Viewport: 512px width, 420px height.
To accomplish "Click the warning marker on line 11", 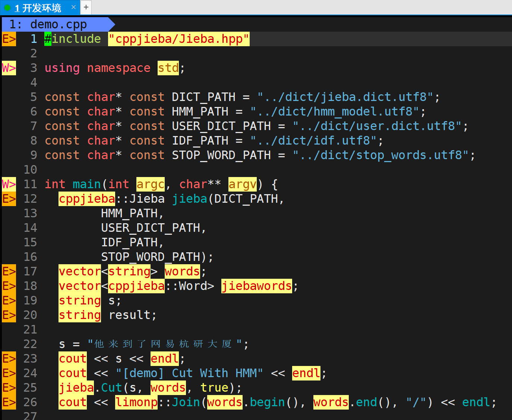I will [9, 184].
